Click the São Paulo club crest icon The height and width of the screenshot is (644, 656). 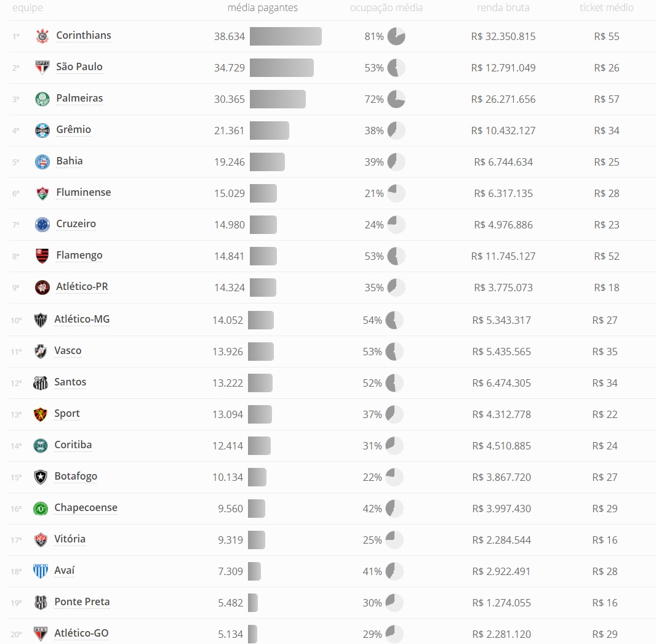tap(42, 68)
